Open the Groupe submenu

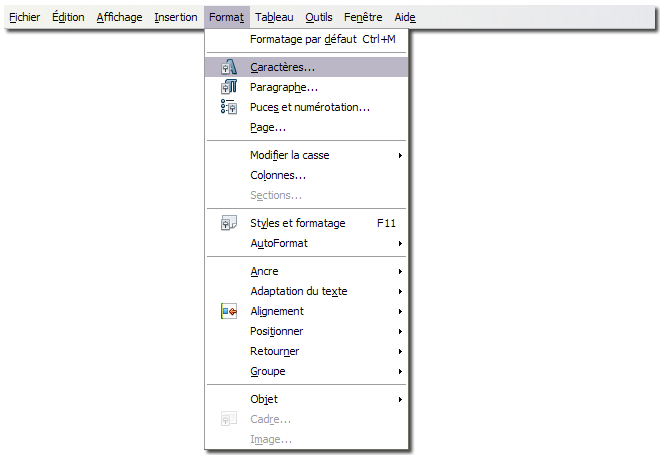coord(306,372)
